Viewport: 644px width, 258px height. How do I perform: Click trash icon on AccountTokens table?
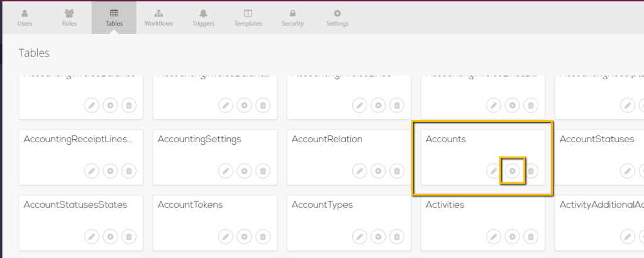(x=263, y=237)
